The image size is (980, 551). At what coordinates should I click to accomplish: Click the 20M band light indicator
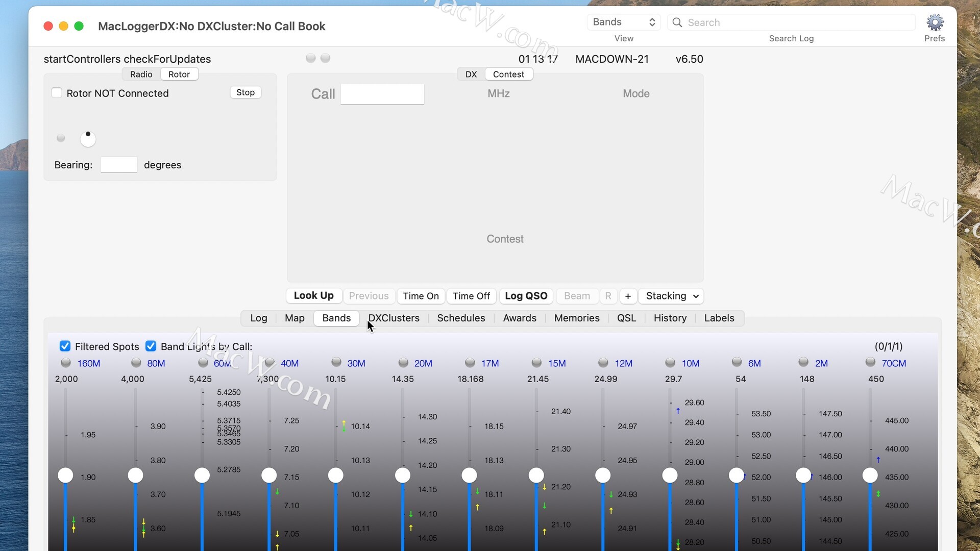[x=403, y=363]
